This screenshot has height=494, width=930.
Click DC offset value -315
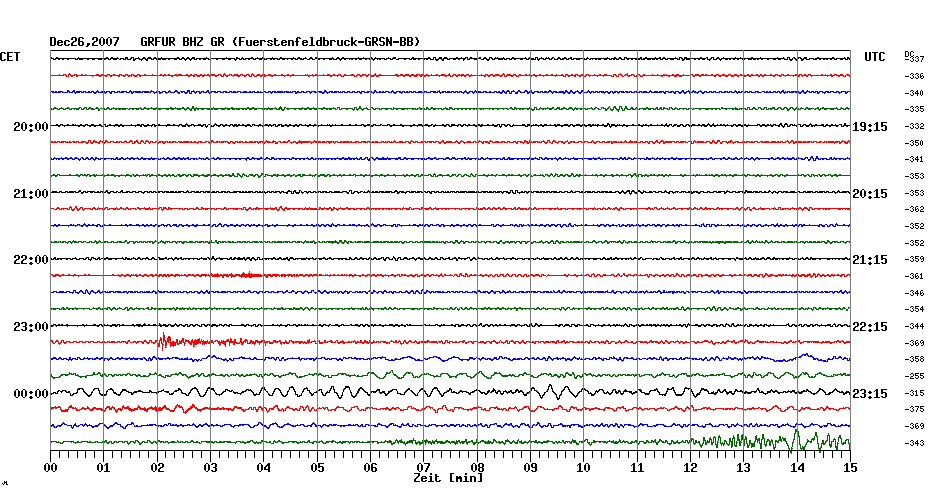tap(914, 393)
